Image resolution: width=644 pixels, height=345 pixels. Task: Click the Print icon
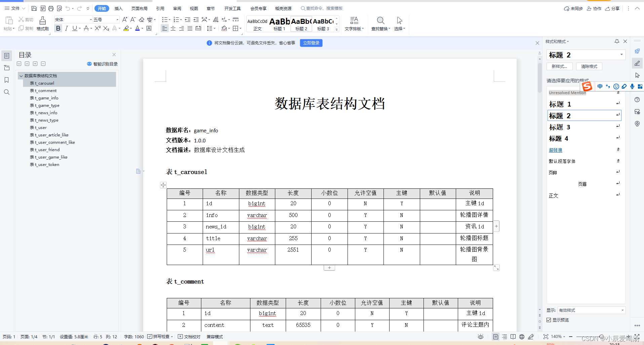click(x=51, y=8)
